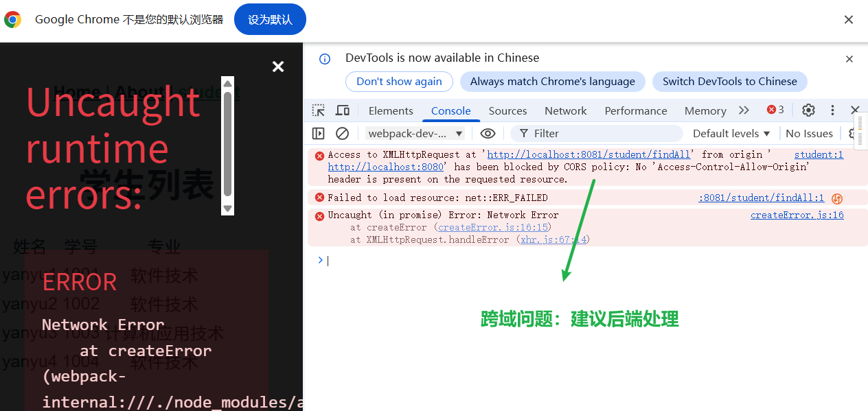Open the createError.js:16:15 stack link

pyautogui.click(x=492, y=227)
